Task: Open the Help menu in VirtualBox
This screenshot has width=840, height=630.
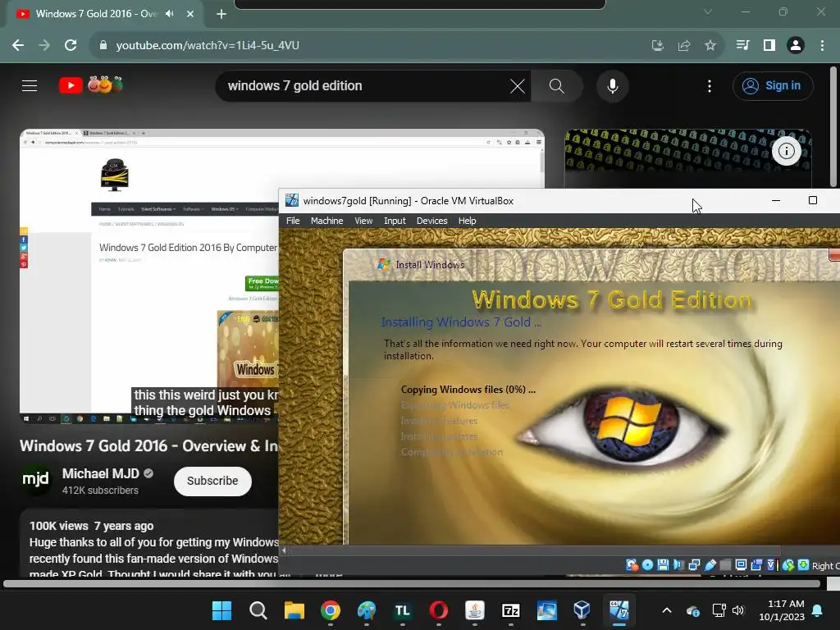Action: click(467, 221)
